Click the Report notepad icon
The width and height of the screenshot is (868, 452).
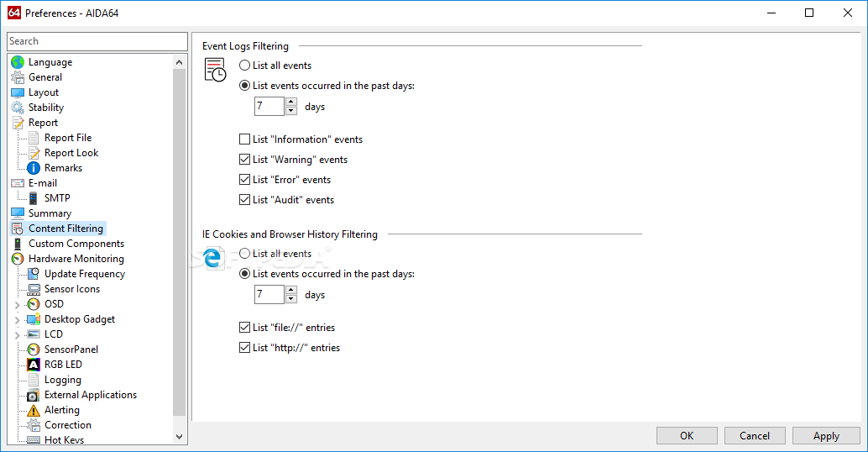18,123
